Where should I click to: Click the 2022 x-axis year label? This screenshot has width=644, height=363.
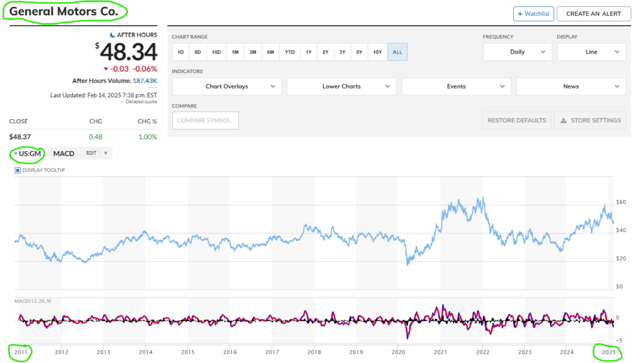(x=482, y=352)
